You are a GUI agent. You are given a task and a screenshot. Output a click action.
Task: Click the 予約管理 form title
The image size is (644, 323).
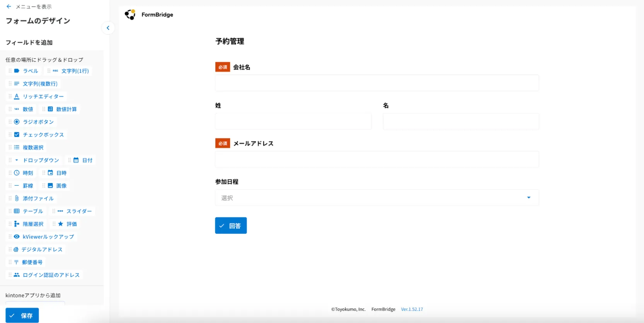[x=230, y=41]
